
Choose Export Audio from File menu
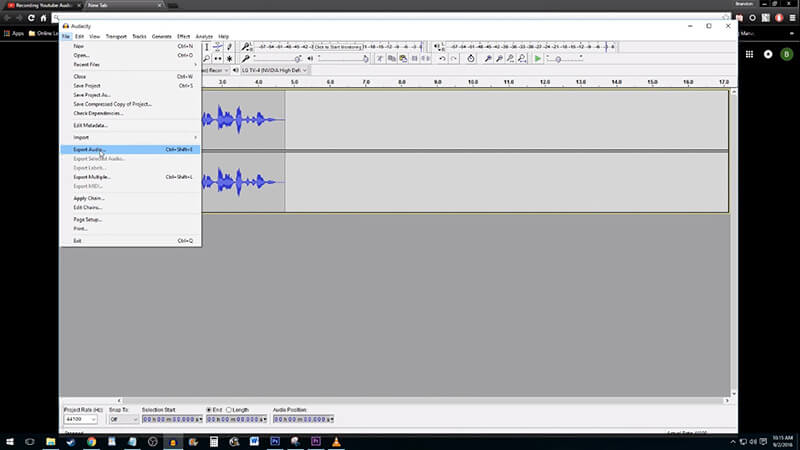[x=130, y=149]
